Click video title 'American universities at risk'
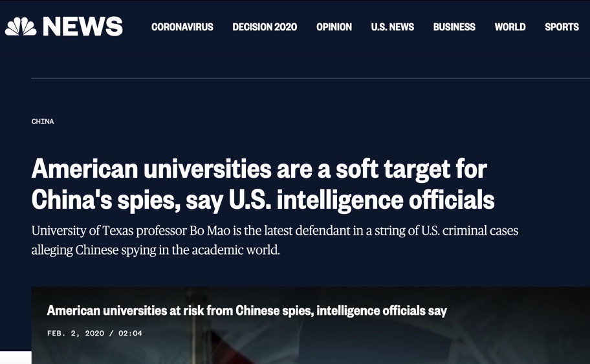 click(247, 310)
